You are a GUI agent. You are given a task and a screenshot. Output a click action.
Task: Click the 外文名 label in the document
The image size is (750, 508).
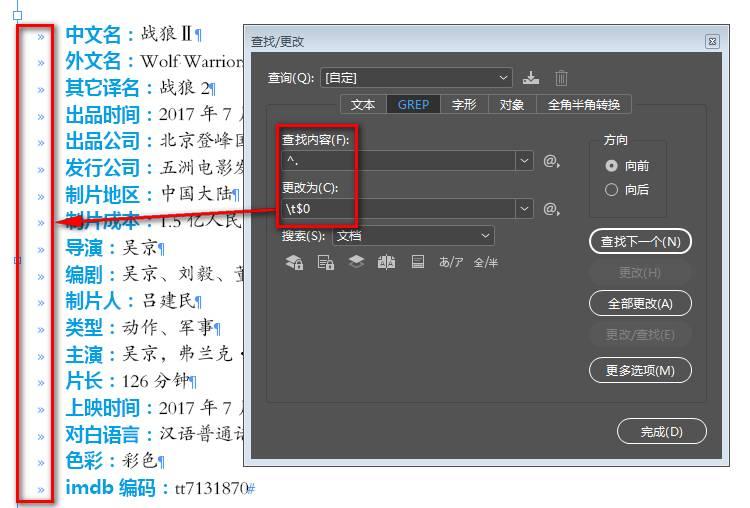pos(93,61)
